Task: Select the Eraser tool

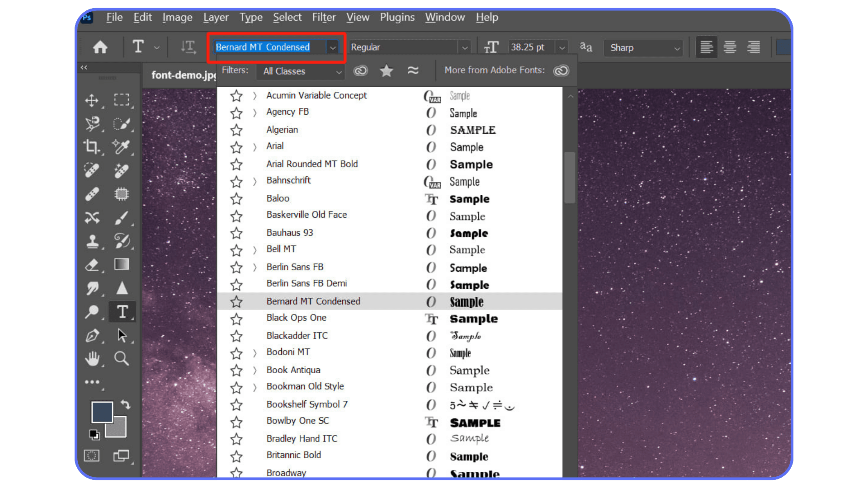Action: click(93, 264)
